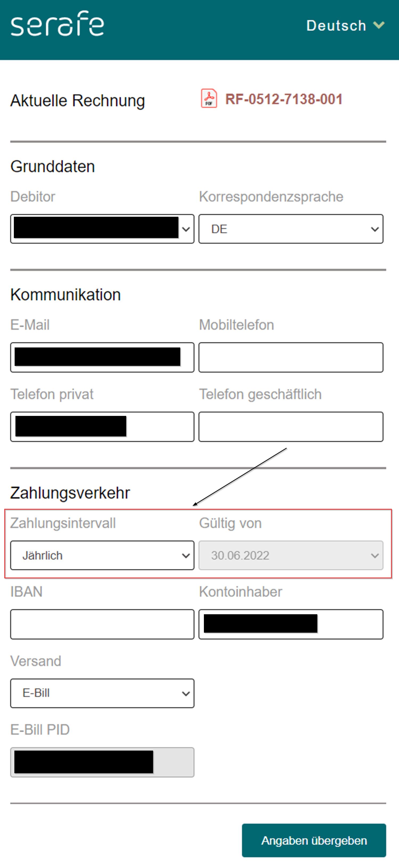Click the Kontoinhaber input field
This screenshot has height=868, width=399.
291,624
